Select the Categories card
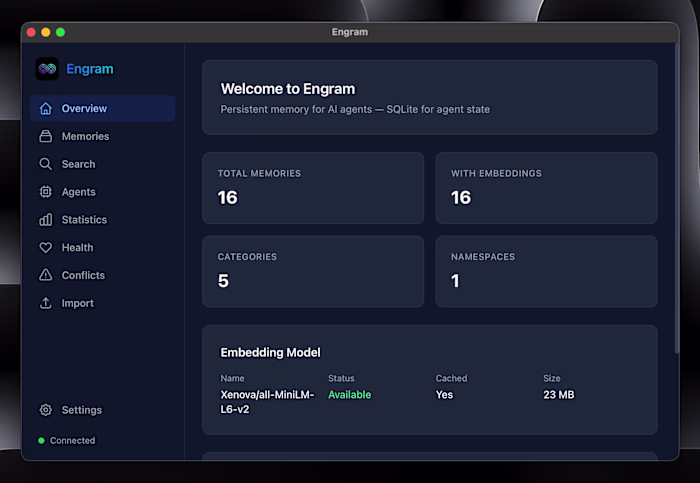This screenshot has width=700, height=483. click(313, 271)
